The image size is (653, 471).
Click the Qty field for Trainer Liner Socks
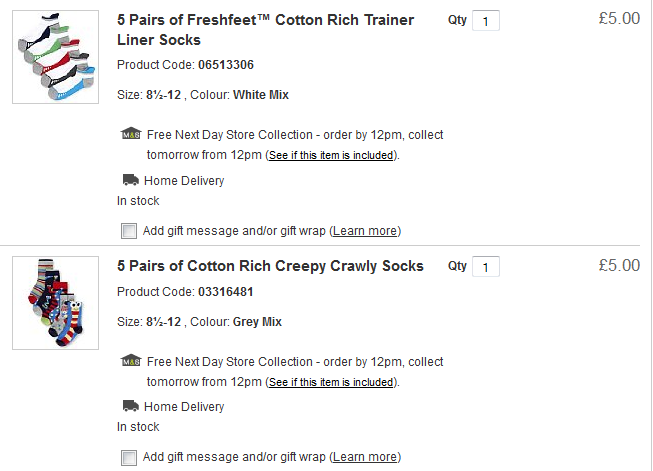point(485,21)
